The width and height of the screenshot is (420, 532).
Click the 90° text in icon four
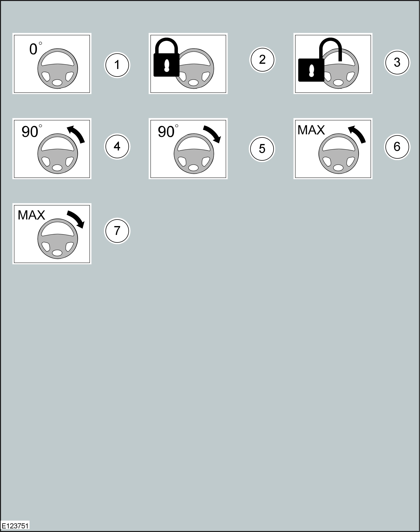(32, 131)
